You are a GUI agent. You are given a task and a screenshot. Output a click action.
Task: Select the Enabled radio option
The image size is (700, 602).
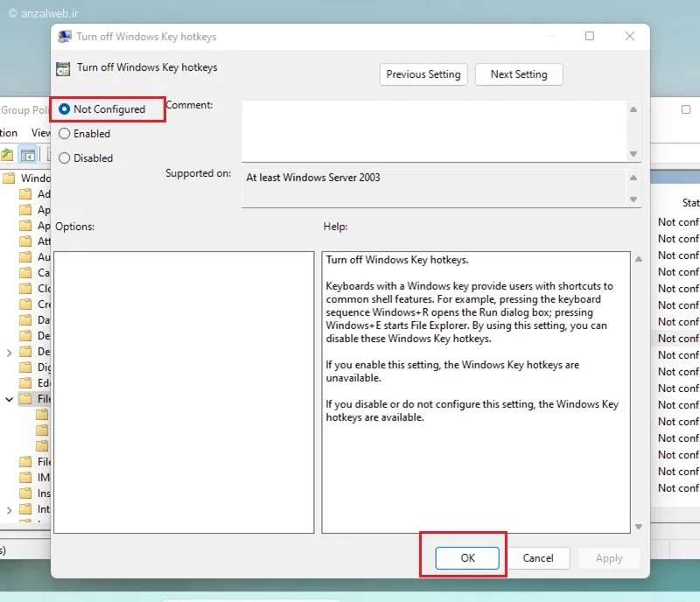click(x=64, y=134)
